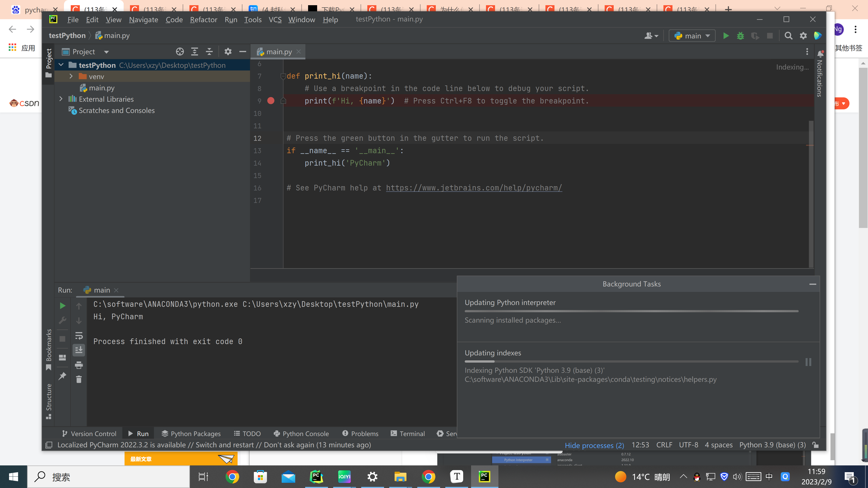Screen dimensions: 868x488
Task: Open Code With Me user dropdown
Action: click(651, 36)
